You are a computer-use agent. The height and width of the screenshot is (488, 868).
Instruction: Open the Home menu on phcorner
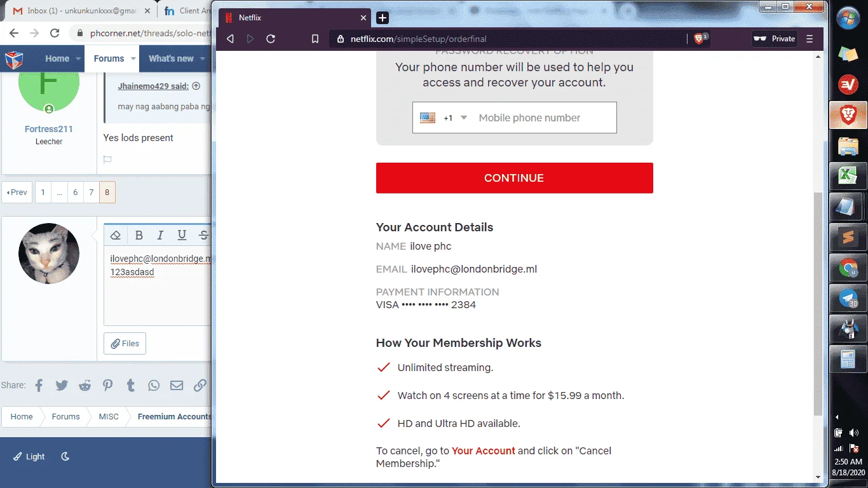57,58
